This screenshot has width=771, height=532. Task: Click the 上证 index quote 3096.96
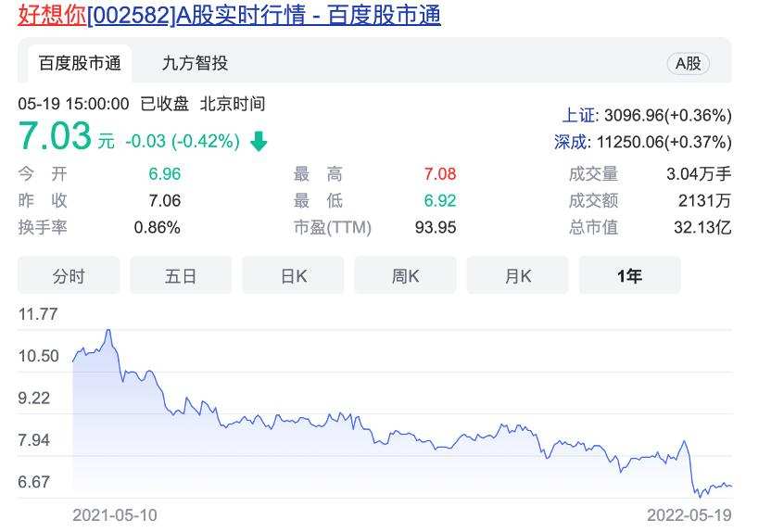pos(647,116)
